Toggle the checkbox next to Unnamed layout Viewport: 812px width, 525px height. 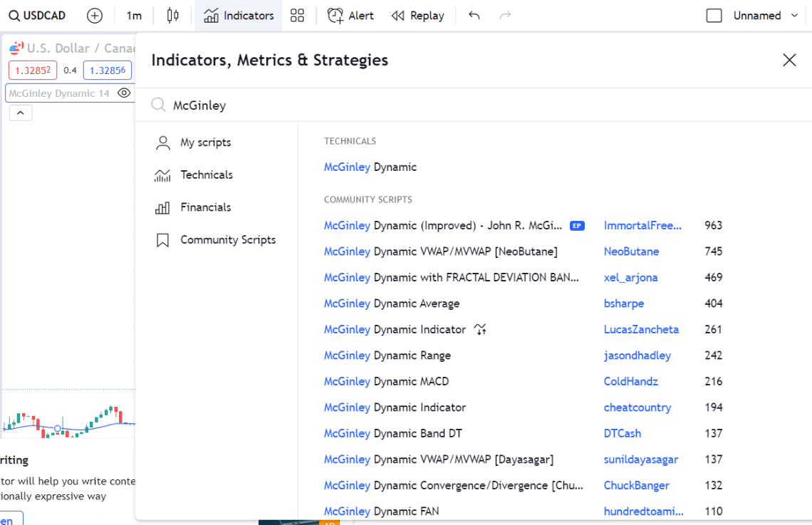pos(714,15)
